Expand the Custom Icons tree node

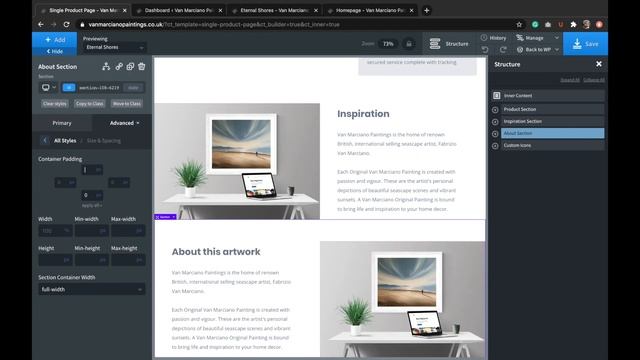[495, 146]
